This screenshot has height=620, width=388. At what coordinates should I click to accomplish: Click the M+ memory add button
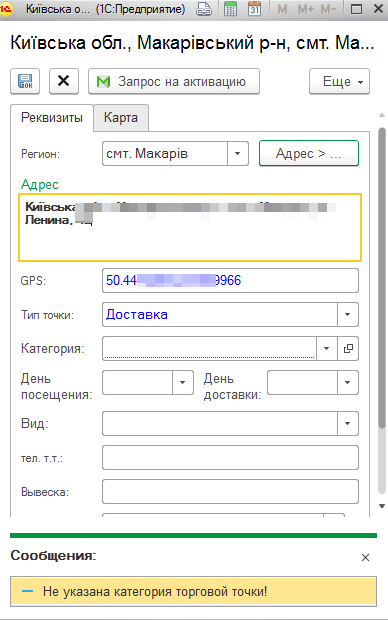point(305,9)
